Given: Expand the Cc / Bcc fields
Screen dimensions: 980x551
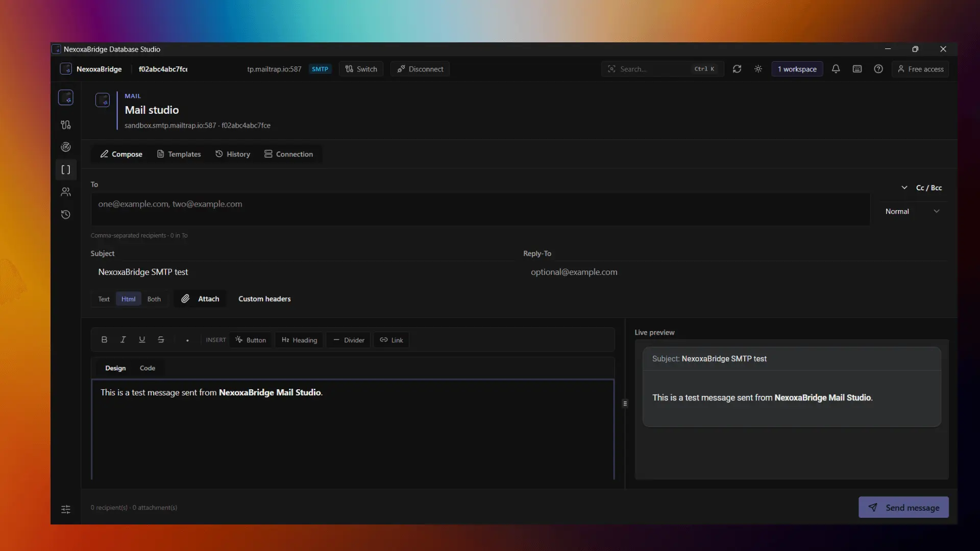Looking at the screenshot, I should tap(922, 188).
